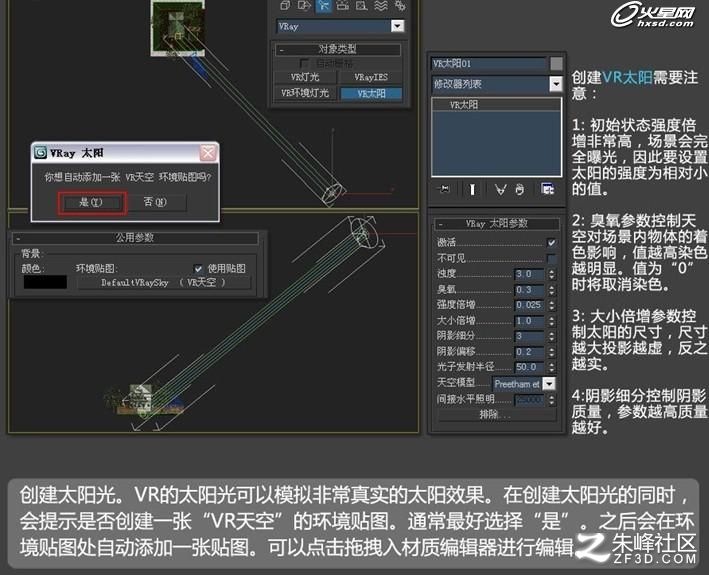Click the 间接水平照明 spinner arrows
709x575 pixels.
[552, 400]
